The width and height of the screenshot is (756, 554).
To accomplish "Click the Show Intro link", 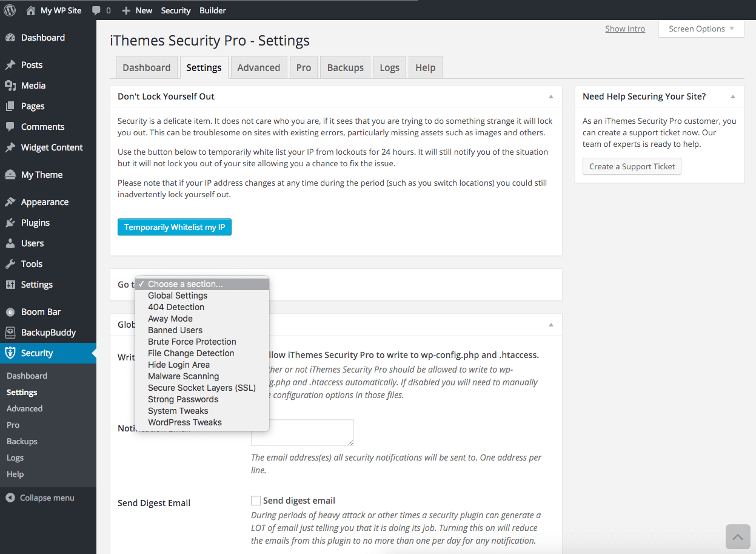I will pyautogui.click(x=625, y=29).
